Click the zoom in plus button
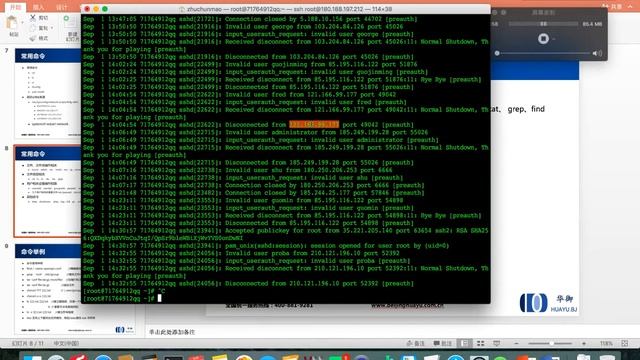The width and height of the screenshot is (640, 360). click(x=584, y=344)
